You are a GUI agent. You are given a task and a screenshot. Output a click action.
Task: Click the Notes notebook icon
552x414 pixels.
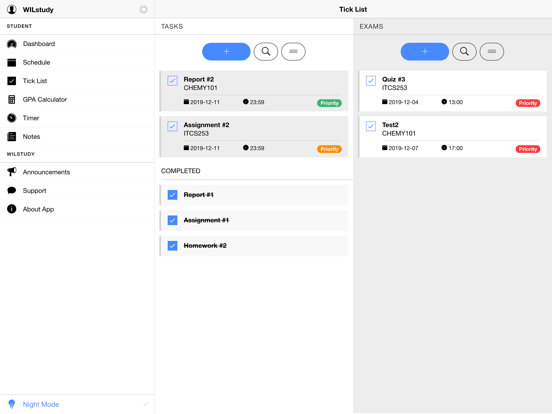point(12,137)
